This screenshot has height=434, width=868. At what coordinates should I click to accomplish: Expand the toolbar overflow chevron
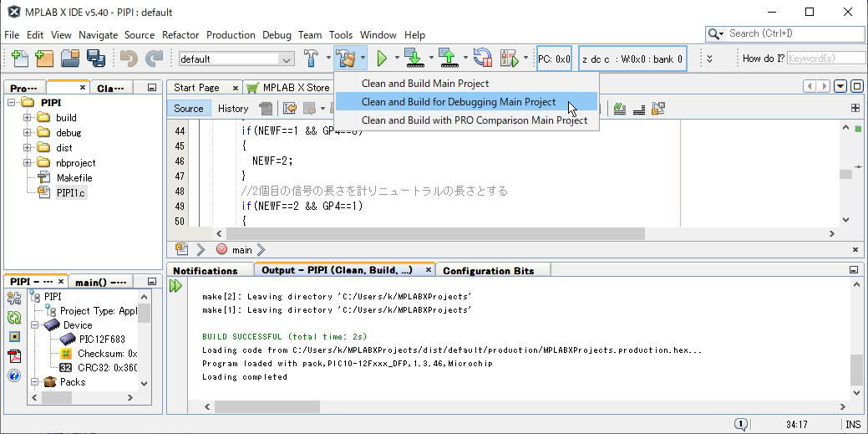709,59
